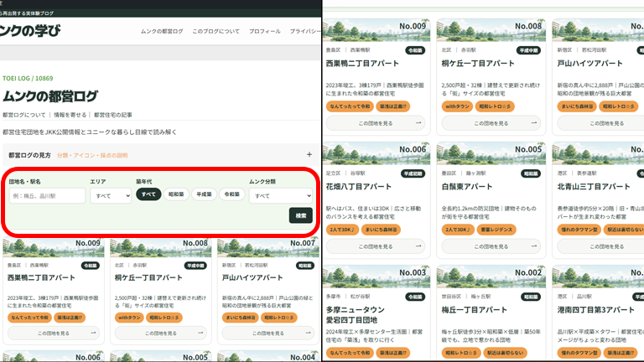Click No.002 thumbnail in right panel
This screenshot has height=362, width=644.
pos(491,277)
